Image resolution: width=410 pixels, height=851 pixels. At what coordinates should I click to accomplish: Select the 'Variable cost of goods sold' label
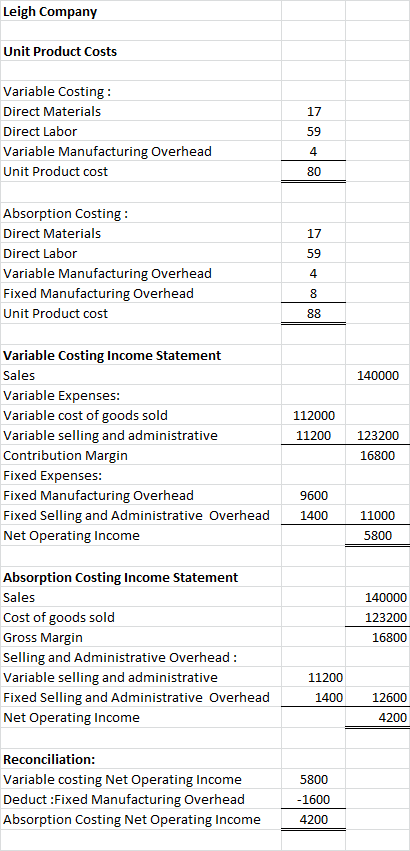(85, 416)
